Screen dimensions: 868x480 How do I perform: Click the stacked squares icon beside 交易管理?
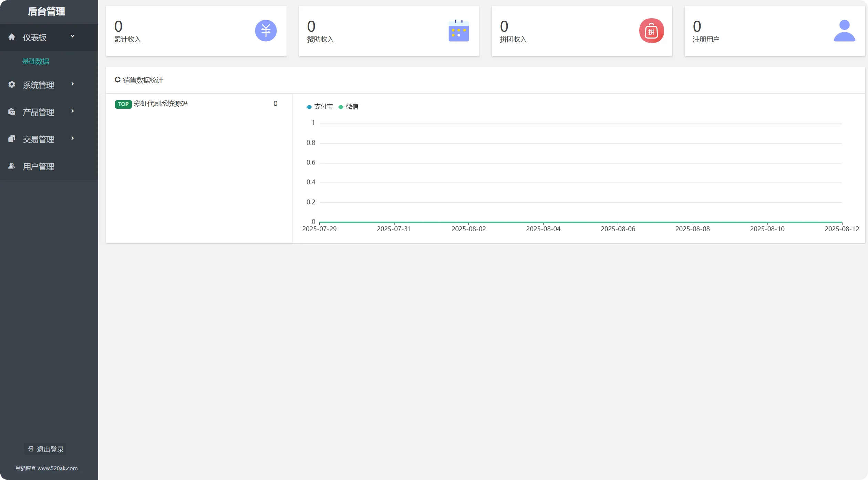pyautogui.click(x=12, y=139)
